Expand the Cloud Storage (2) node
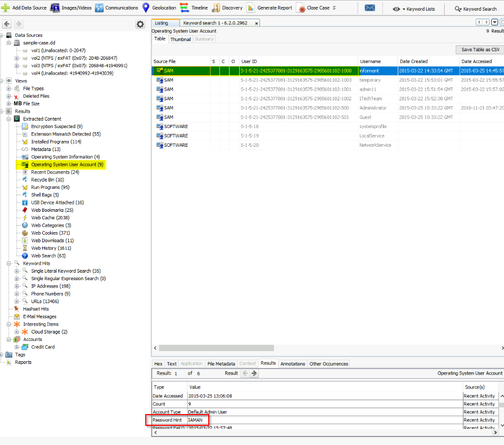The height and width of the screenshot is (445, 504). (x=17, y=331)
